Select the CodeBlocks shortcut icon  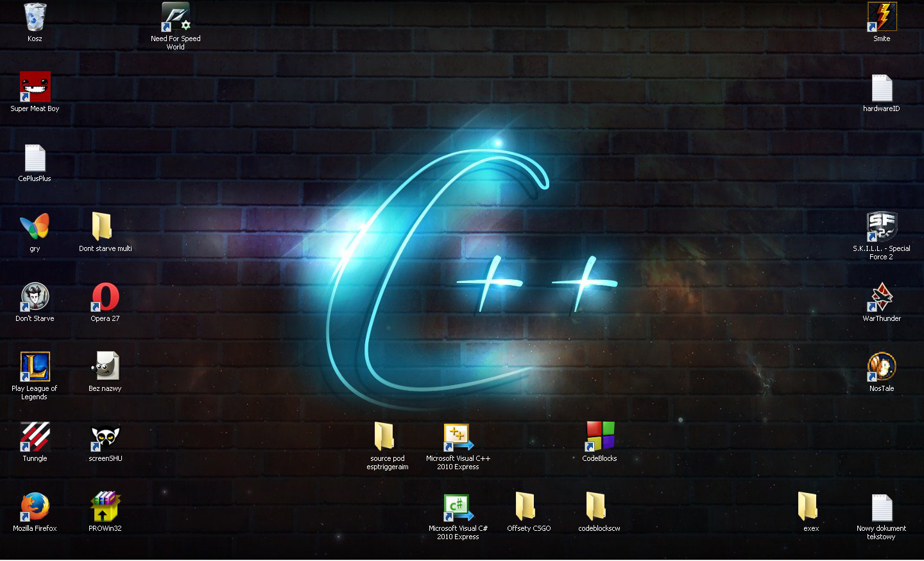pos(599,436)
